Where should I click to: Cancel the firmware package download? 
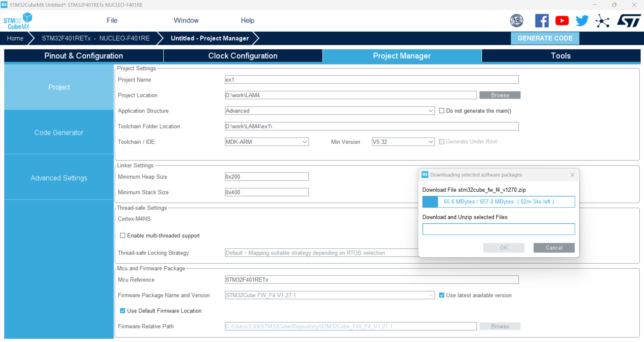[554, 248]
